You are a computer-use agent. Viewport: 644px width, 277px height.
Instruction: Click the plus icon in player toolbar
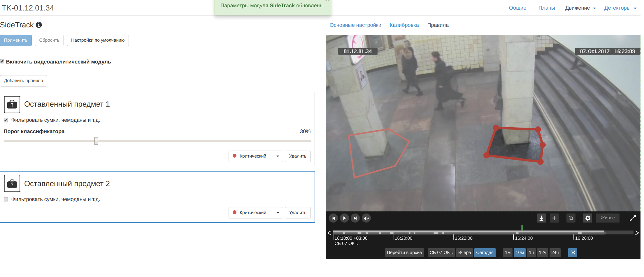click(554, 218)
